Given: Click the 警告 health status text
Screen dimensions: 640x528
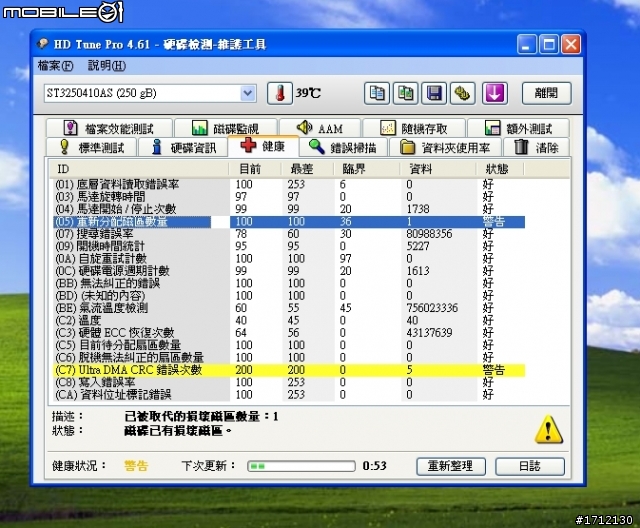Looking at the screenshot, I should pos(136,466).
